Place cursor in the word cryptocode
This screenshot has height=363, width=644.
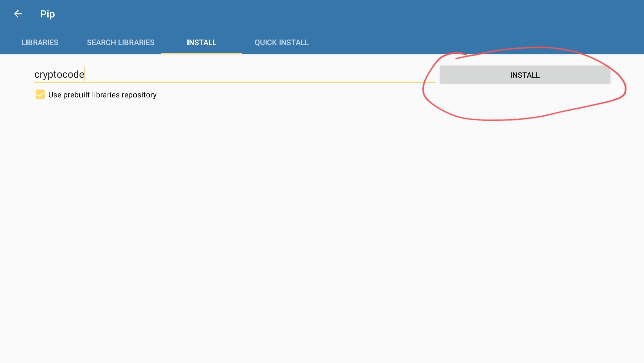59,74
